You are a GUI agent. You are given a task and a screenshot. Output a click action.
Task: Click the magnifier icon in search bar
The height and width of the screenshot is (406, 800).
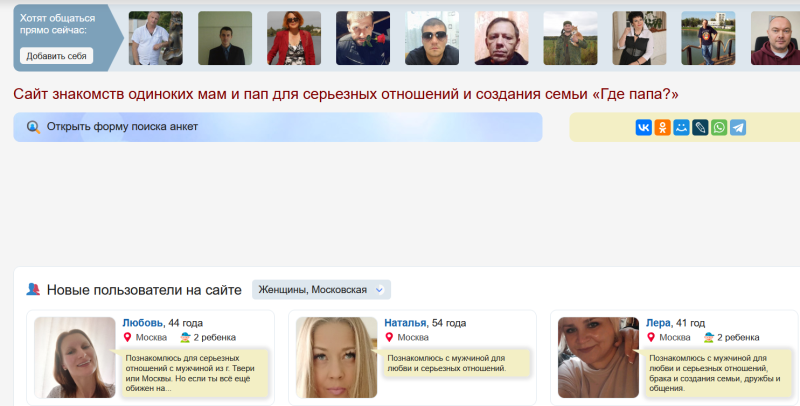tap(33, 127)
